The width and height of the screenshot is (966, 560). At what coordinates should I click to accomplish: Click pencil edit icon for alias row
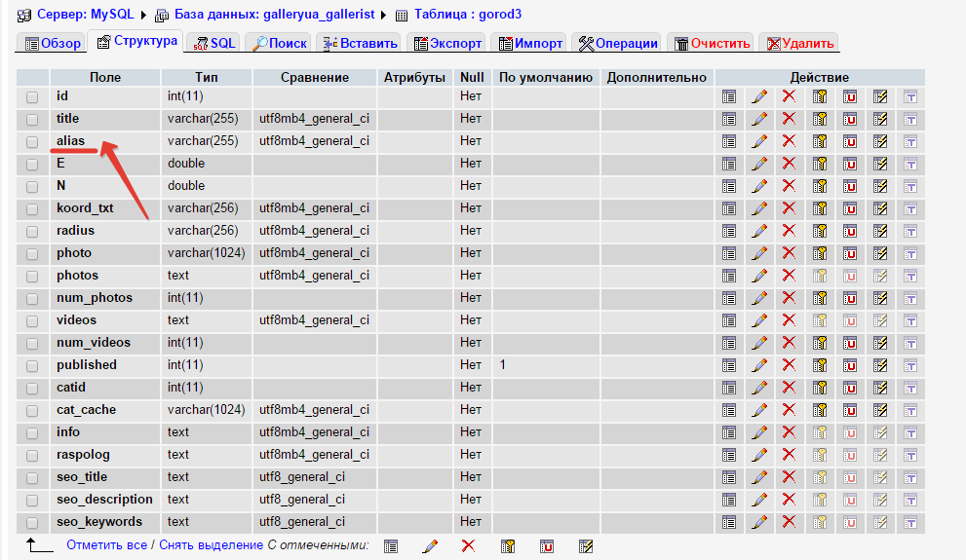[759, 141]
